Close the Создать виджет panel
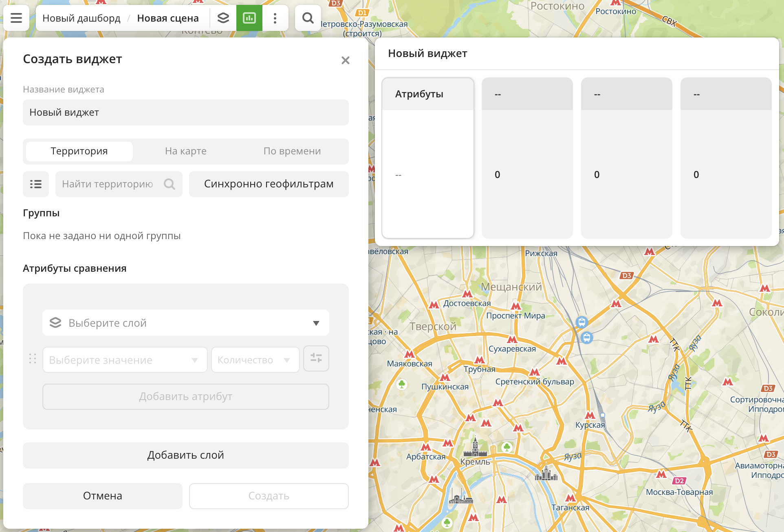This screenshot has width=784, height=532. [x=346, y=60]
